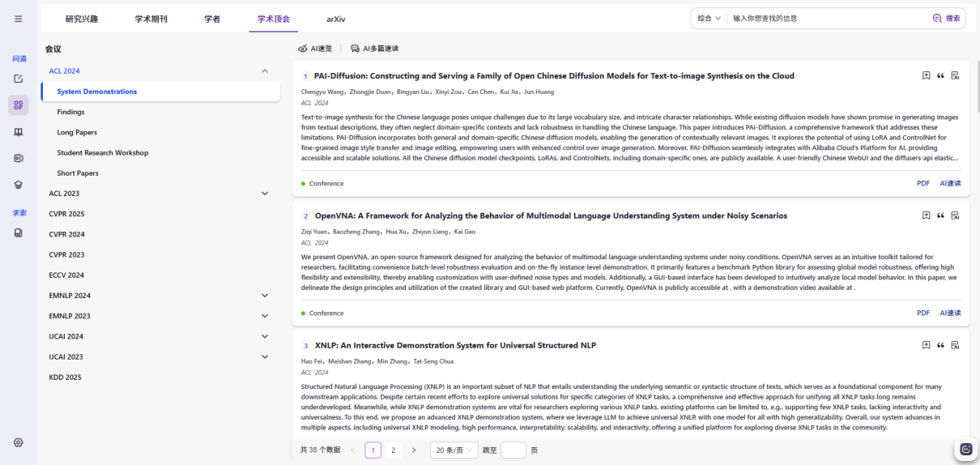Click the new note edit icon in the sidebar

pyautogui.click(x=18, y=79)
